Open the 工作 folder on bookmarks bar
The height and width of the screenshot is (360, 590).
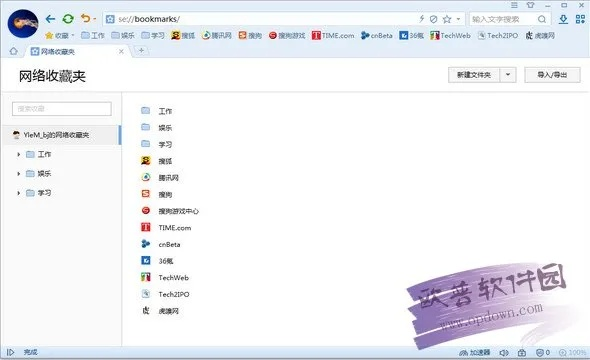(93, 35)
